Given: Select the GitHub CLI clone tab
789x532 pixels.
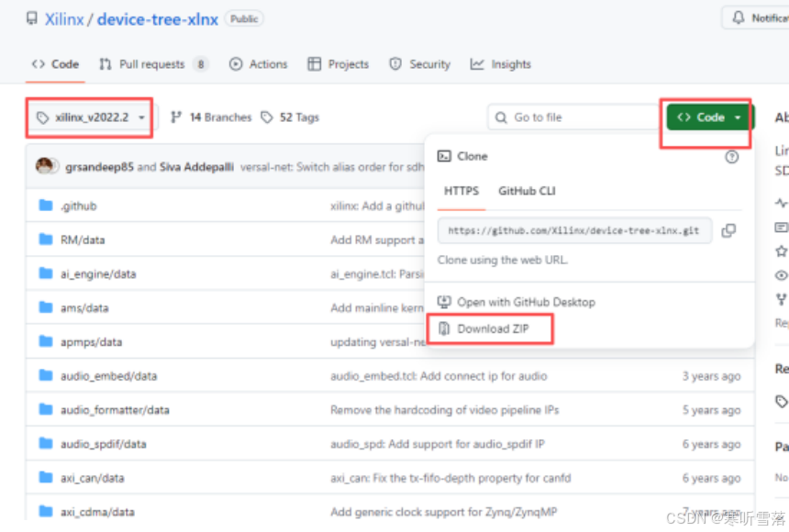Looking at the screenshot, I should pos(527,192).
